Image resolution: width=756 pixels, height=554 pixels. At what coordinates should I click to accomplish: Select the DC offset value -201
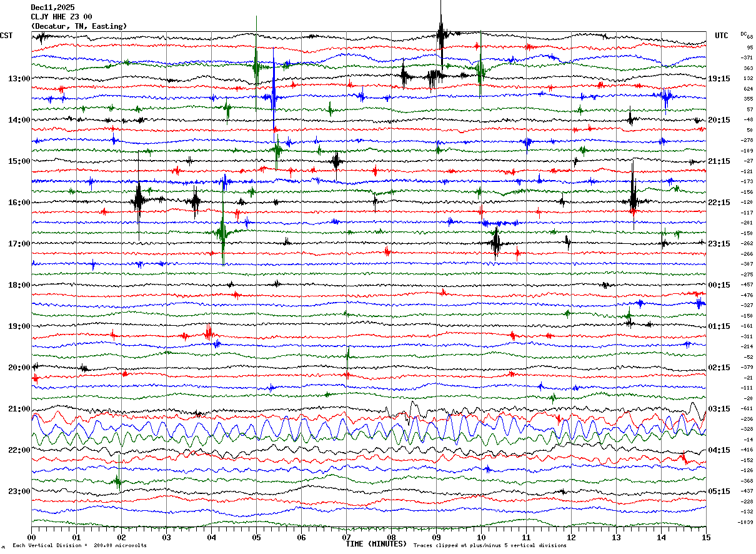(x=747, y=223)
